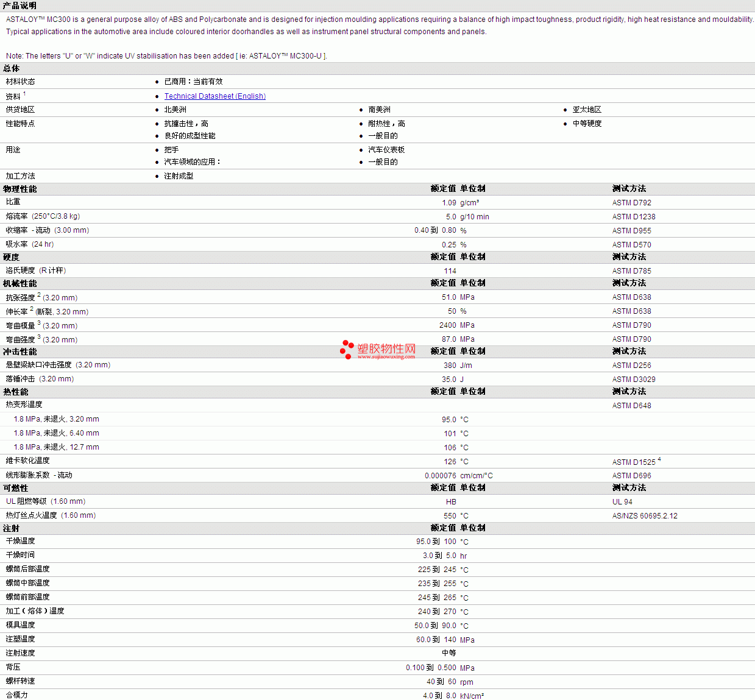Click the AS/NZS 60695.2.12 standard text

coord(645,516)
